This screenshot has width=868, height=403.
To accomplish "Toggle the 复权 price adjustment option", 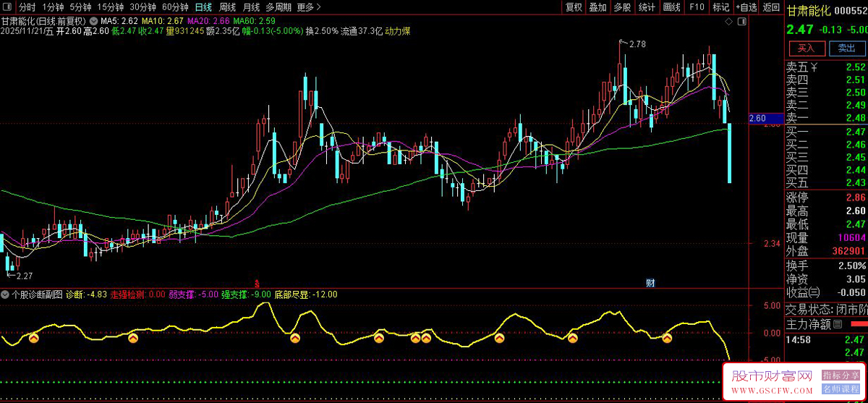I will point(574,7).
